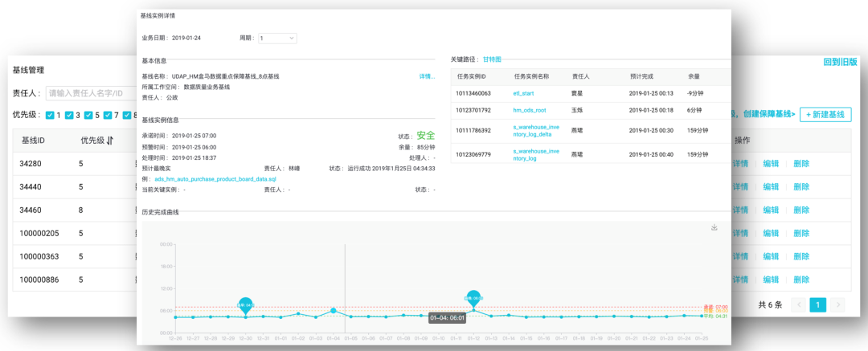Uncheck priority 7 checkbox

108,115
